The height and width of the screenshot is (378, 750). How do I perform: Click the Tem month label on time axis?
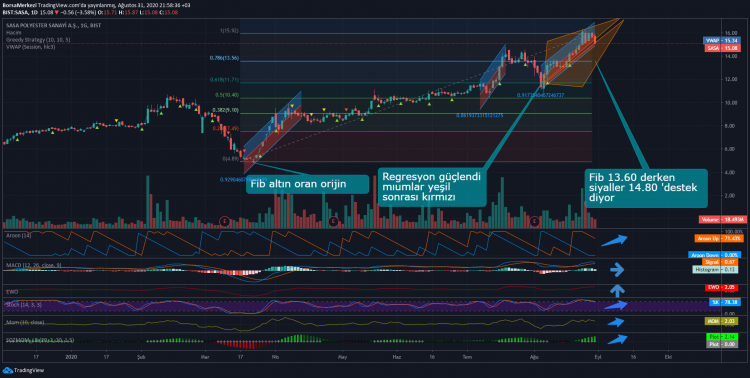click(x=467, y=357)
